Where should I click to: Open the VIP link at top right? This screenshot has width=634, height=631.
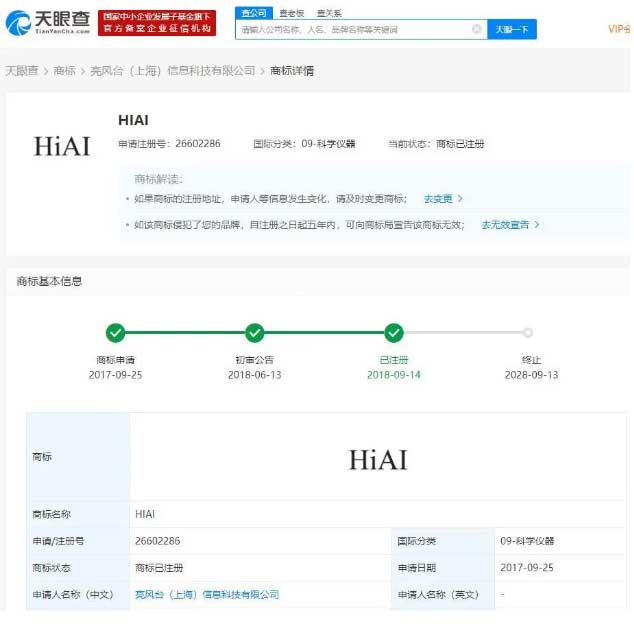pyautogui.click(x=619, y=29)
